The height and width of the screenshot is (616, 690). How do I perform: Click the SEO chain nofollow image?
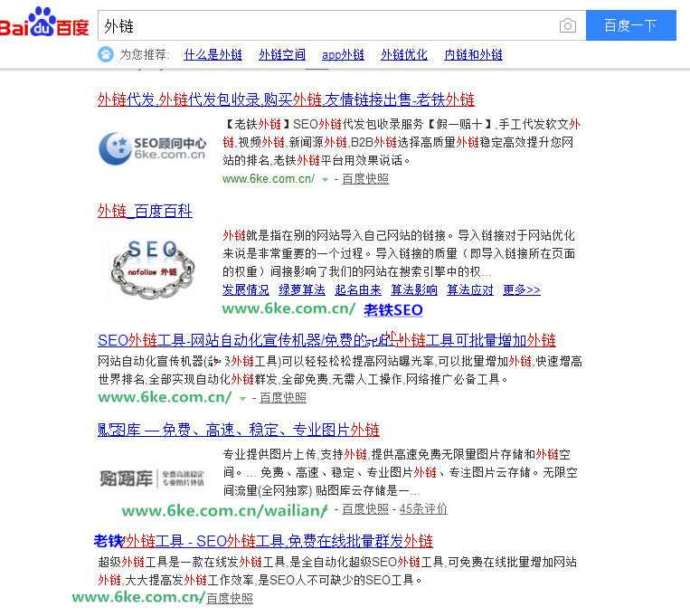152,269
